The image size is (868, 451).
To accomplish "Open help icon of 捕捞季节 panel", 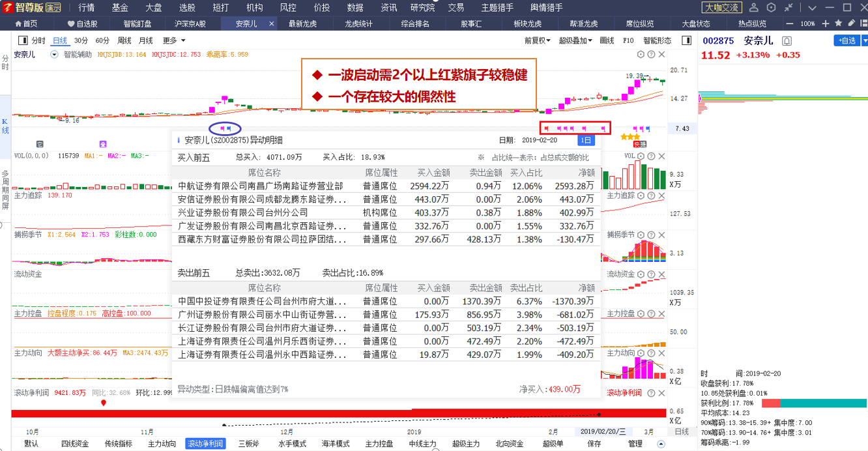I will click(651, 235).
